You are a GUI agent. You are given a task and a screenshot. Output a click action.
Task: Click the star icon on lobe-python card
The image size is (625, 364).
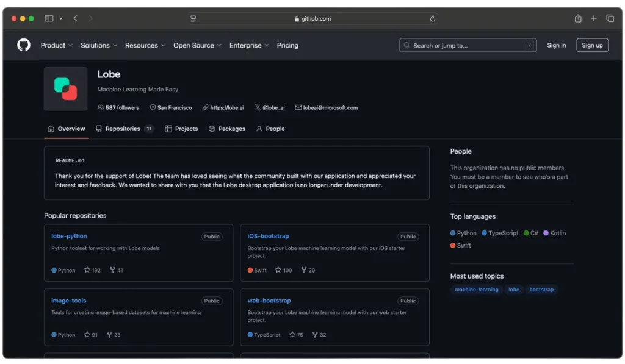87,270
